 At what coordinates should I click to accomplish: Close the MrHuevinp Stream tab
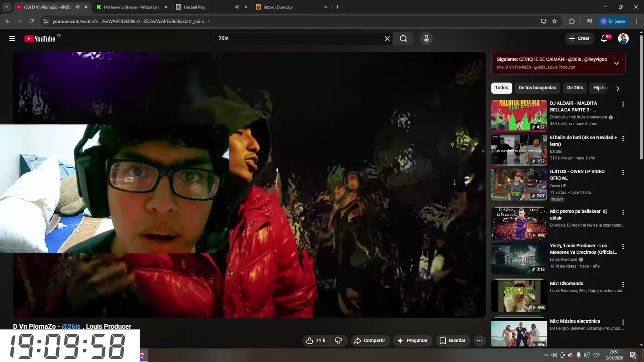tap(166, 7)
